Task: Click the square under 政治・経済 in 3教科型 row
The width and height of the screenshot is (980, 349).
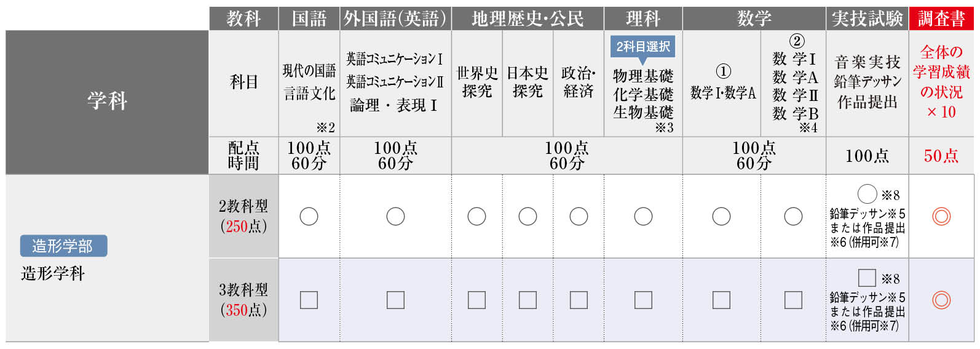Action: tap(579, 300)
